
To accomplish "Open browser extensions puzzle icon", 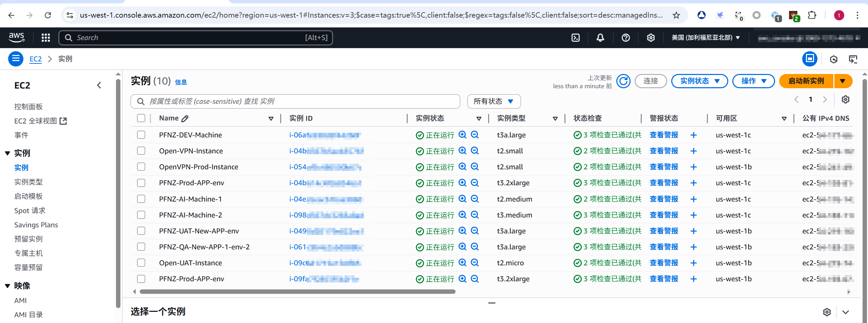I will click(x=812, y=15).
